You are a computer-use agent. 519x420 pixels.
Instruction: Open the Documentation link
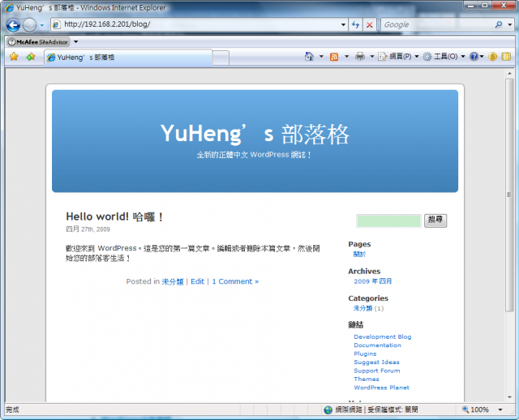pos(377,345)
